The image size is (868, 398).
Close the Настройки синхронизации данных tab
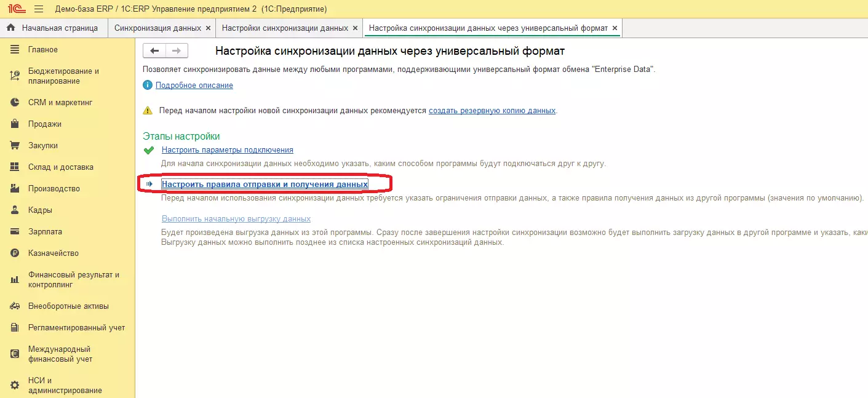pos(355,28)
